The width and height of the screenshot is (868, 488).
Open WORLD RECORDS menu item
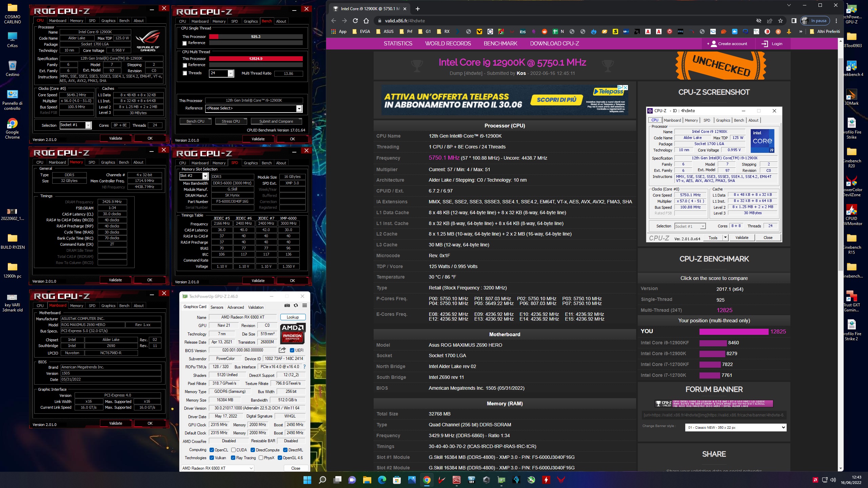click(448, 43)
